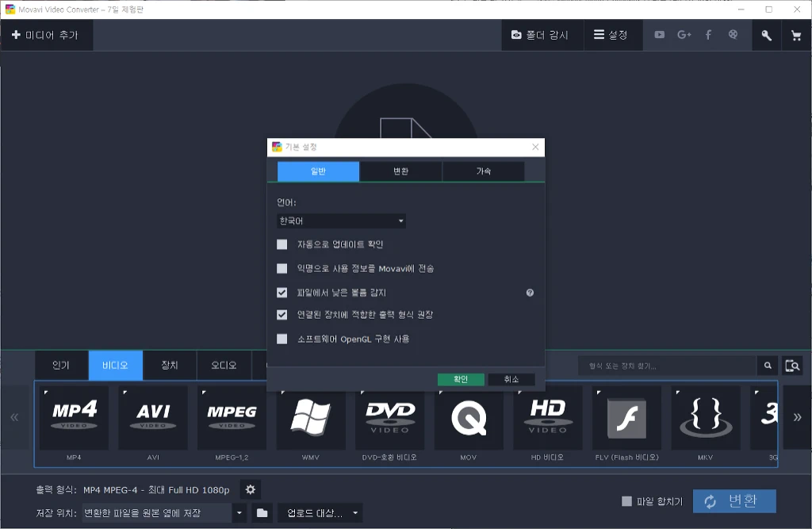Choose the MKV format icon
This screenshot has width=812, height=529.
pos(706,418)
